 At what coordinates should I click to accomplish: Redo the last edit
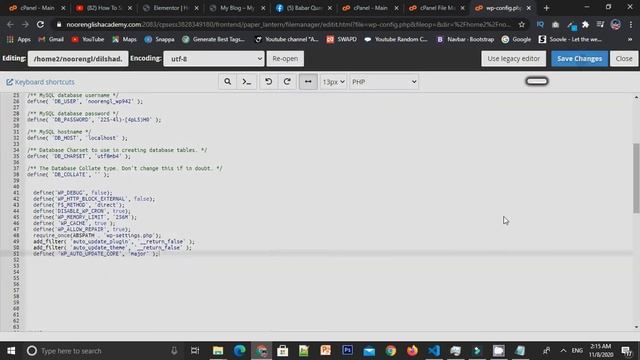pos(287,82)
